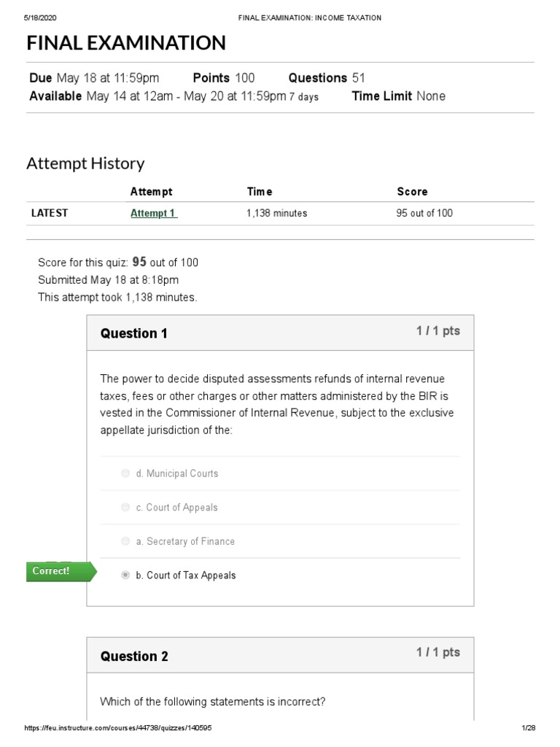This screenshot has height=747, width=560.
Task: Select radio option c. Court of Appeals
Action: tap(125, 507)
